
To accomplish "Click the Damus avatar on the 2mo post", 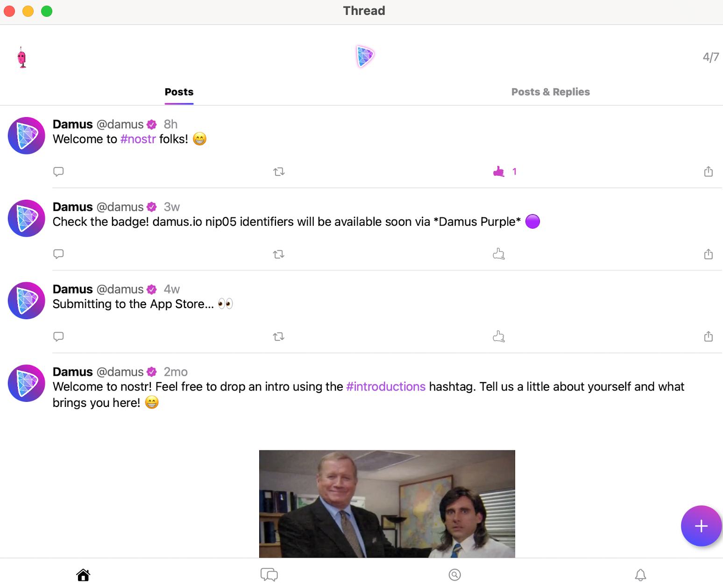I will point(27,383).
